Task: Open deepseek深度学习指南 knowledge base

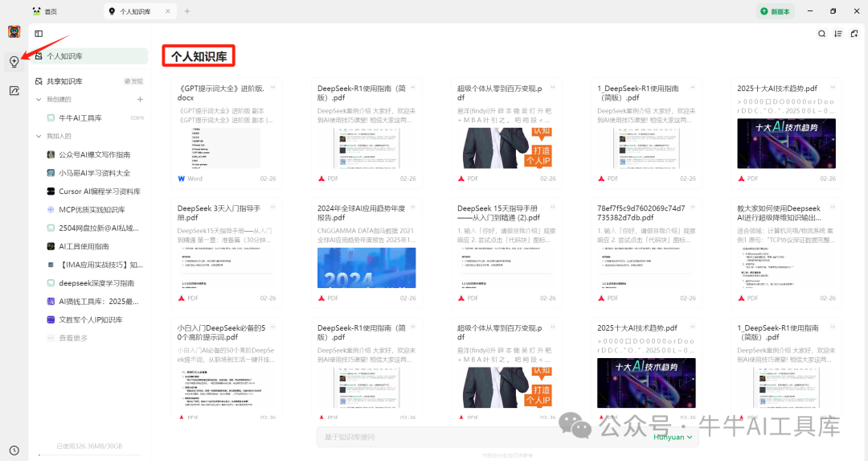Action: pos(90,283)
